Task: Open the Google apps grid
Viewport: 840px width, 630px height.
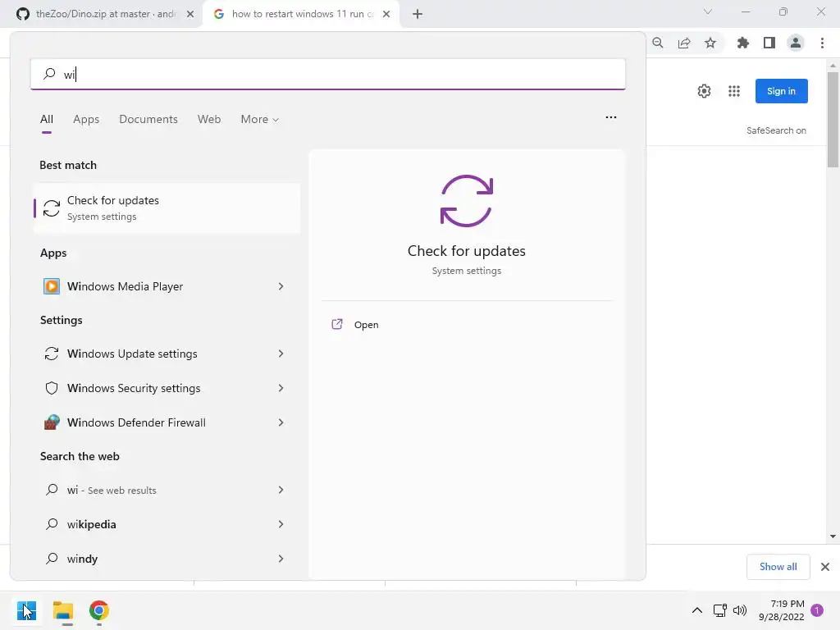Action: pyautogui.click(x=734, y=91)
